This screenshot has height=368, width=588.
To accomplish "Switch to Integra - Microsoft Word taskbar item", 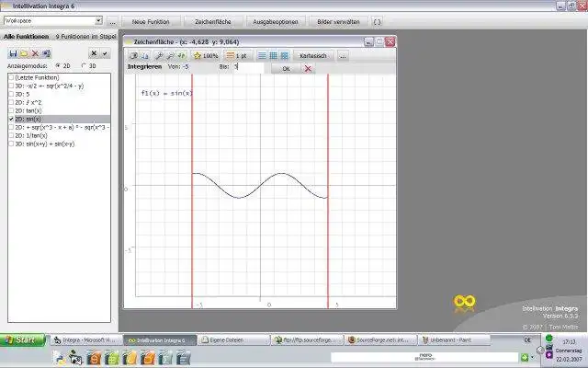I will 86,340.
